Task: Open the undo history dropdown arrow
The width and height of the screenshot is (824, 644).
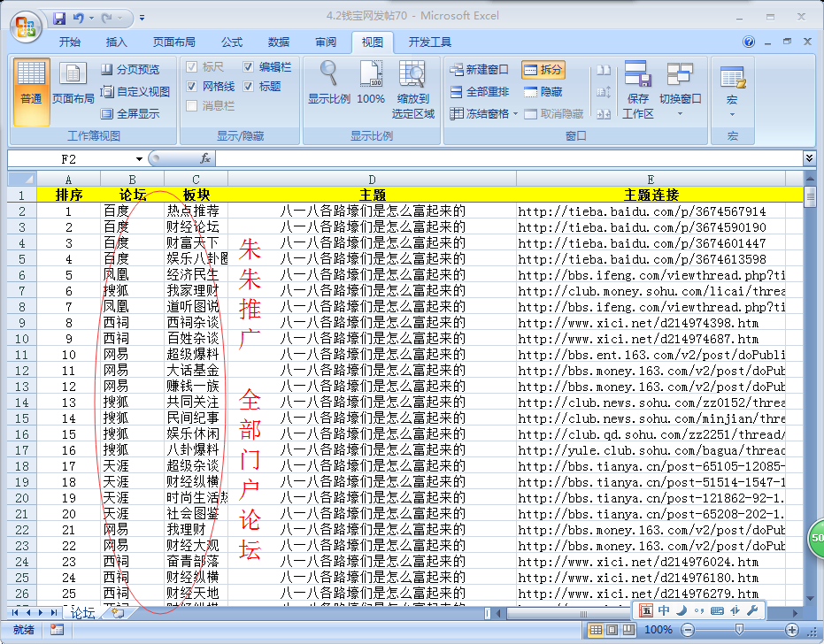Action: [x=91, y=19]
